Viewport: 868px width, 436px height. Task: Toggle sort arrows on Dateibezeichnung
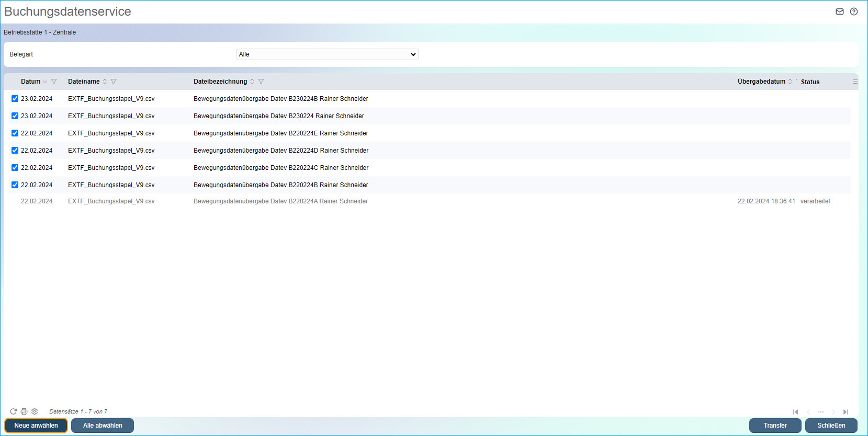[252, 82]
